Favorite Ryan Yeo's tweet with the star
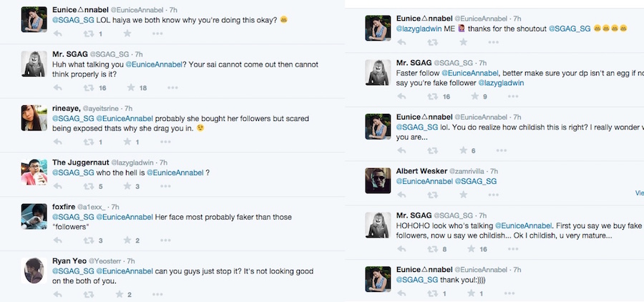The image size is (644, 302). [x=119, y=294]
